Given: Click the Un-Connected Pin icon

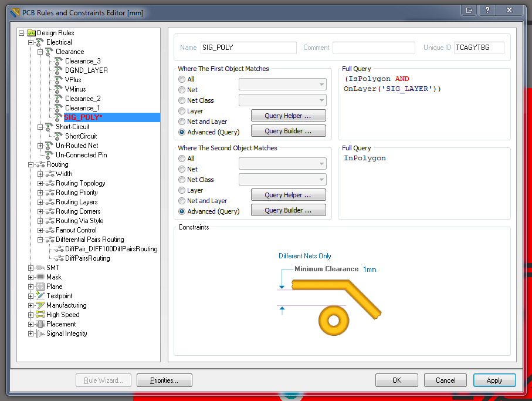Looking at the screenshot, I should 49,155.
